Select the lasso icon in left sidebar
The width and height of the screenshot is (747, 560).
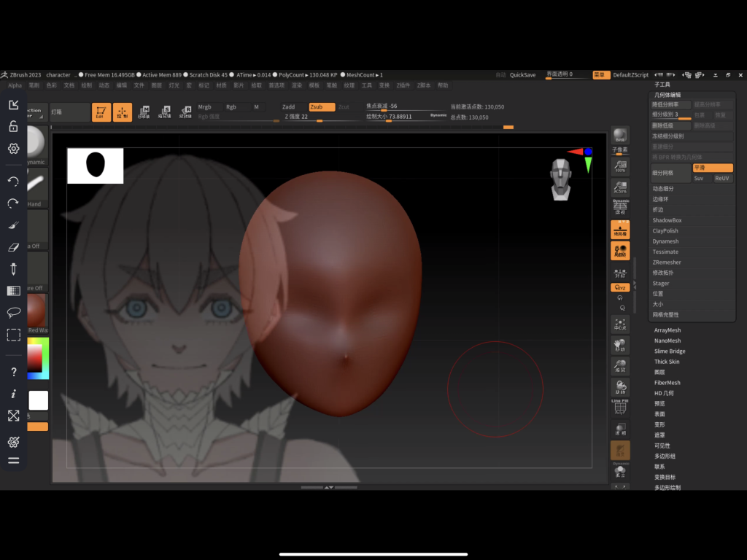[13, 313]
